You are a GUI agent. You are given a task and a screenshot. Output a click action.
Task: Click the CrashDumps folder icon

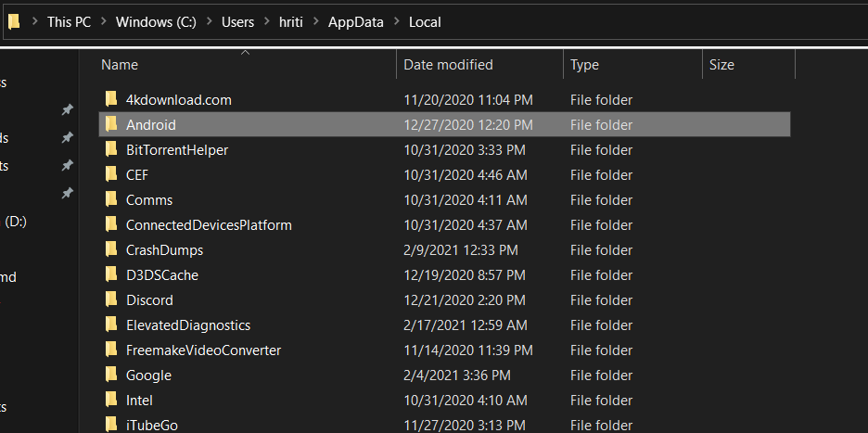coord(111,249)
